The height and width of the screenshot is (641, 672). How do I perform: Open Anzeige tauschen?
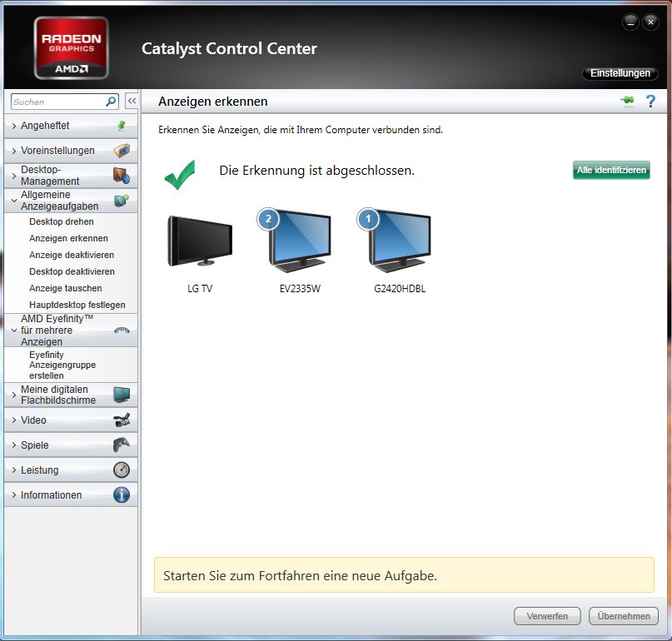tap(66, 288)
